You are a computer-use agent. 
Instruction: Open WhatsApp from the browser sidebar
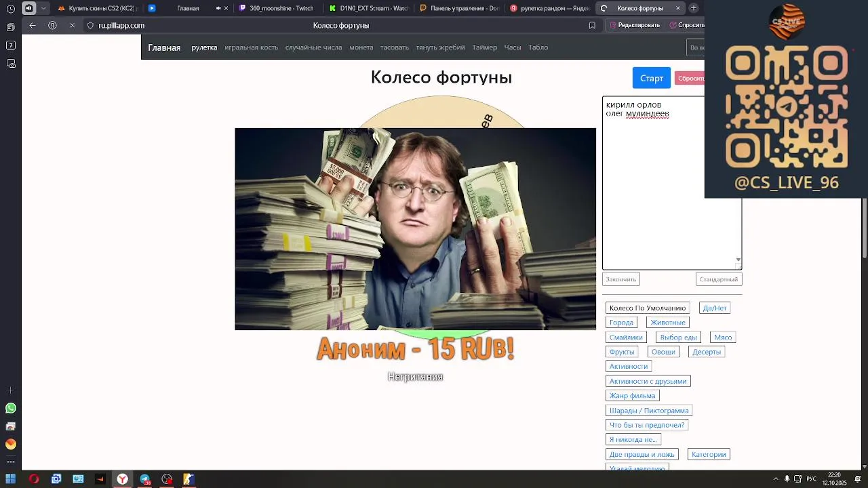point(10,408)
